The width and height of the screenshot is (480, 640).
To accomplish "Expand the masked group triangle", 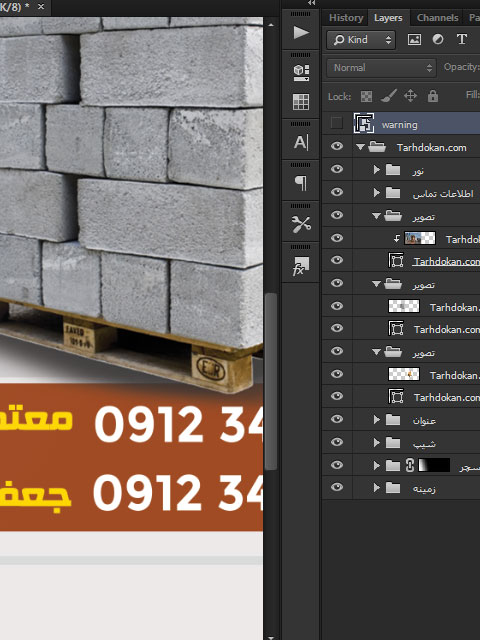I will pos(376,465).
